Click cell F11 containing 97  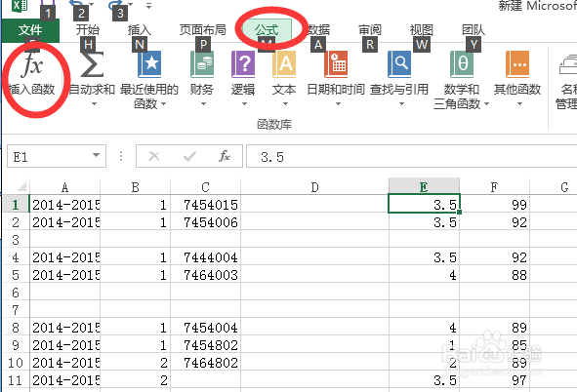[494, 380]
